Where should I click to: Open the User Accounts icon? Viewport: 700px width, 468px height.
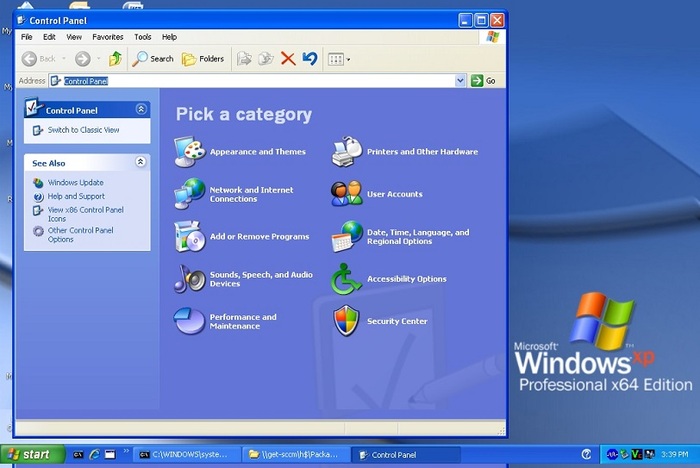click(x=347, y=194)
